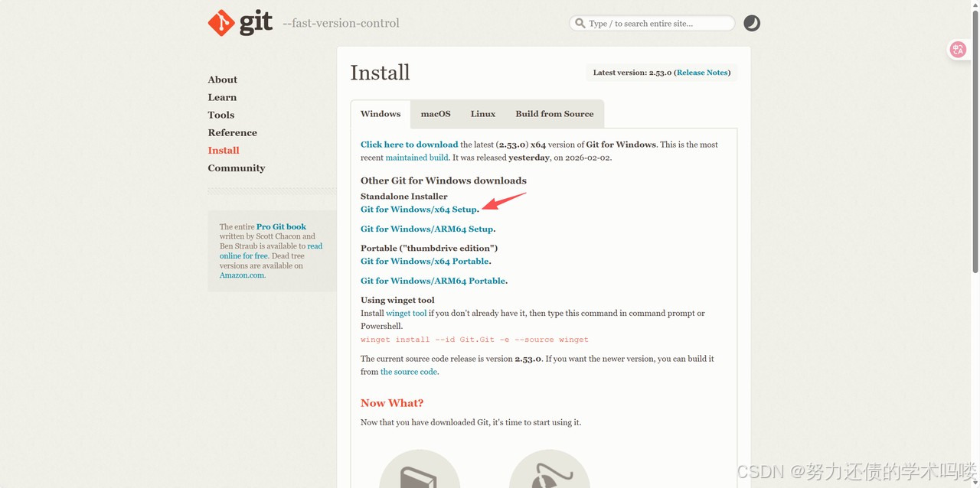980x488 pixels.
Task: Switch to the Windows tab
Action: [381, 114]
